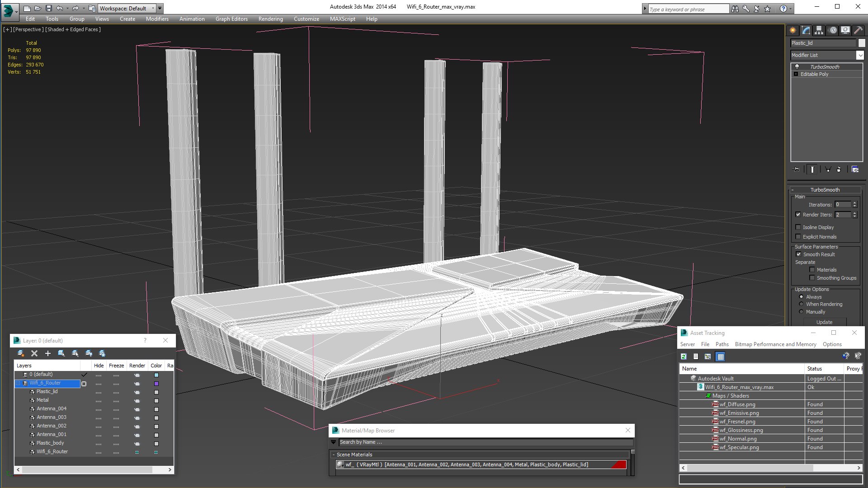Open Bitmap Performance and Memory menu

(x=775, y=344)
